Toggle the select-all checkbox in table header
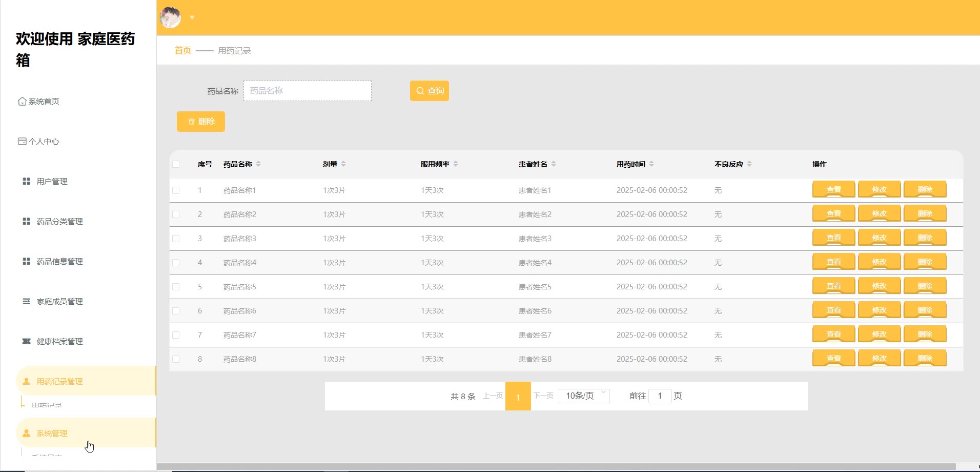 coord(176,164)
